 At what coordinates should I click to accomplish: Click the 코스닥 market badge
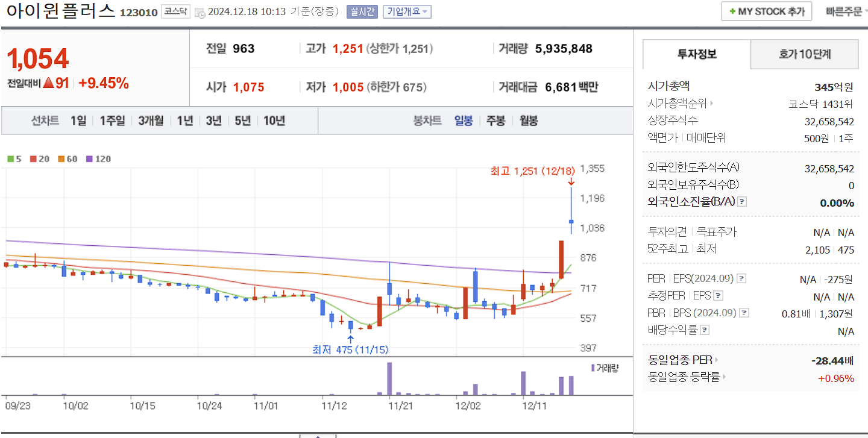tap(175, 10)
